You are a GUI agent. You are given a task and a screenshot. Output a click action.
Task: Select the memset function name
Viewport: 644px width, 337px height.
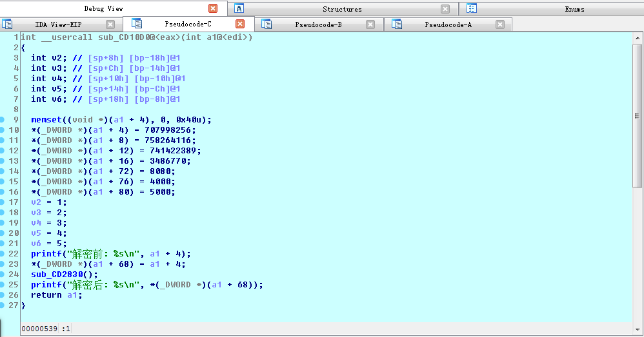(x=46, y=120)
